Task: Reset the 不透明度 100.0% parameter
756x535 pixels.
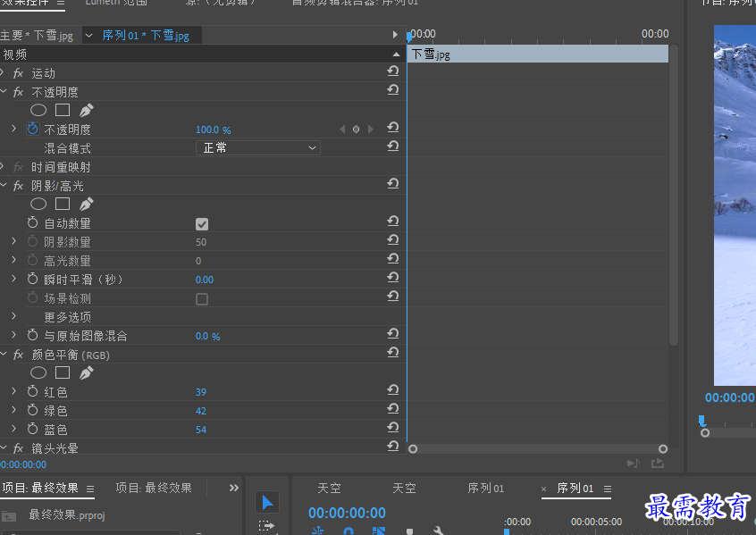Action: click(393, 128)
